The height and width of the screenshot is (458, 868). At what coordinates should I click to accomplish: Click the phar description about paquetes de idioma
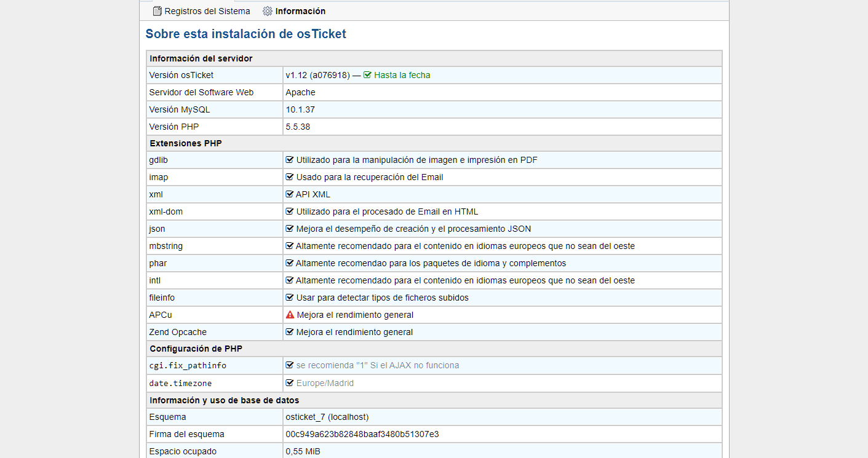[x=431, y=263]
